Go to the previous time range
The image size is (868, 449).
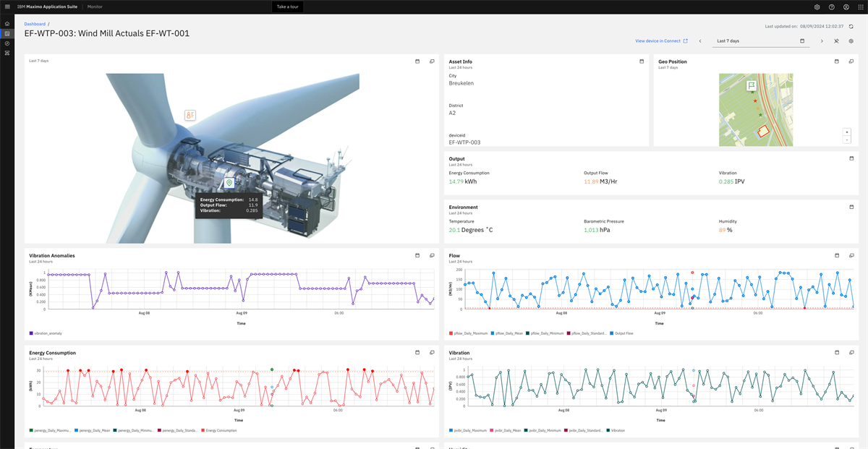click(700, 41)
